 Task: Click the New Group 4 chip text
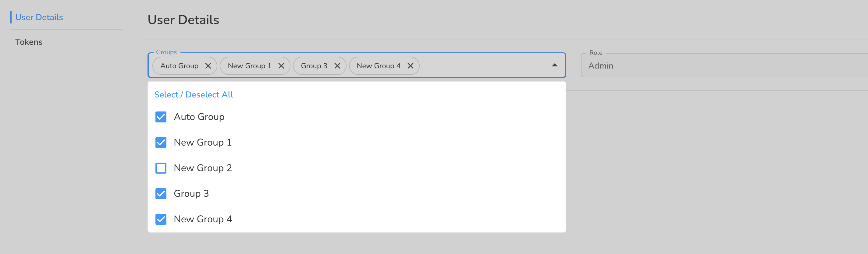(379, 66)
